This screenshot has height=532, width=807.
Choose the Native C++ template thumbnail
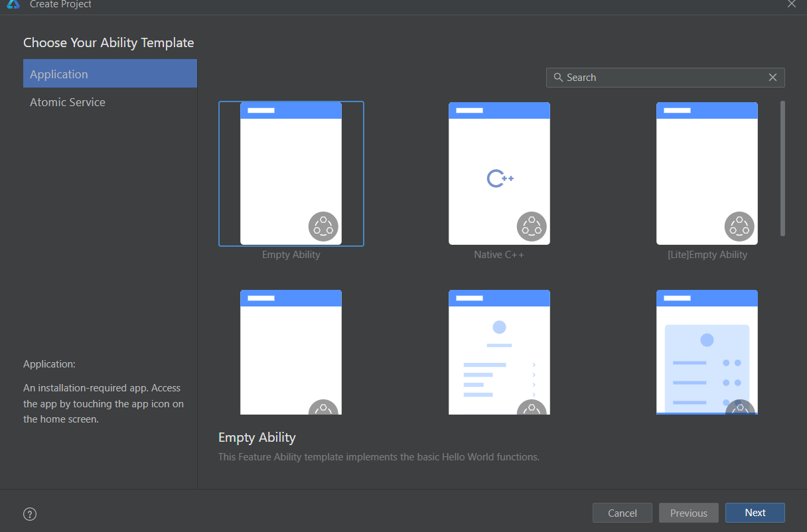click(499, 173)
